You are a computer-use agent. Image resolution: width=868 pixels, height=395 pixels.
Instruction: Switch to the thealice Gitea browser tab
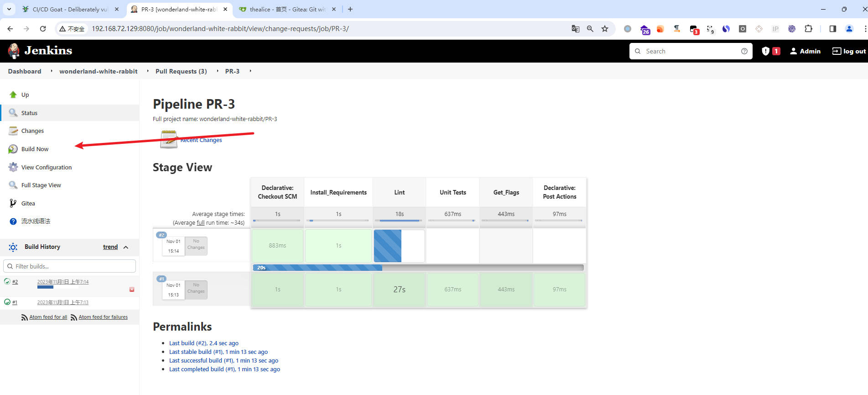[x=287, y=9]
